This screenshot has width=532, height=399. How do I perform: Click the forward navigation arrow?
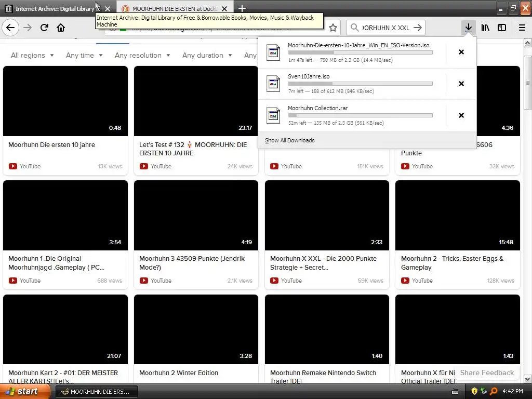(x=28, y=28)
